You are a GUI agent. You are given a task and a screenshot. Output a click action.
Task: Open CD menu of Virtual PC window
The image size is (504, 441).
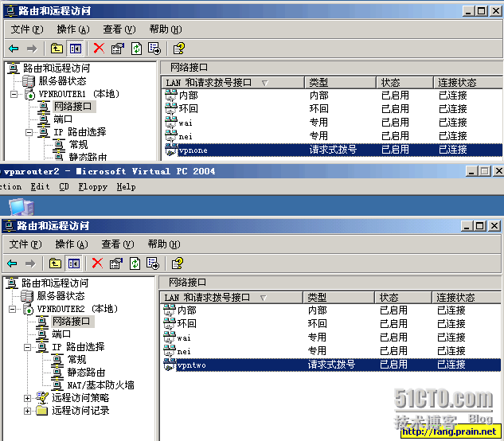(x=64, y=187)
